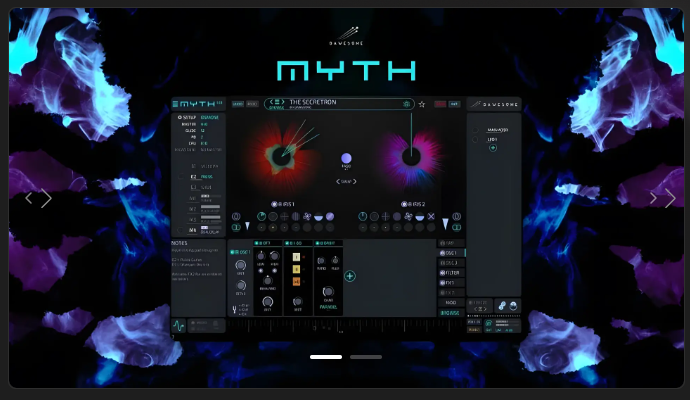
Task: Toggle the circle beside E2 PRESS
Action: click(x=181, y=176)
